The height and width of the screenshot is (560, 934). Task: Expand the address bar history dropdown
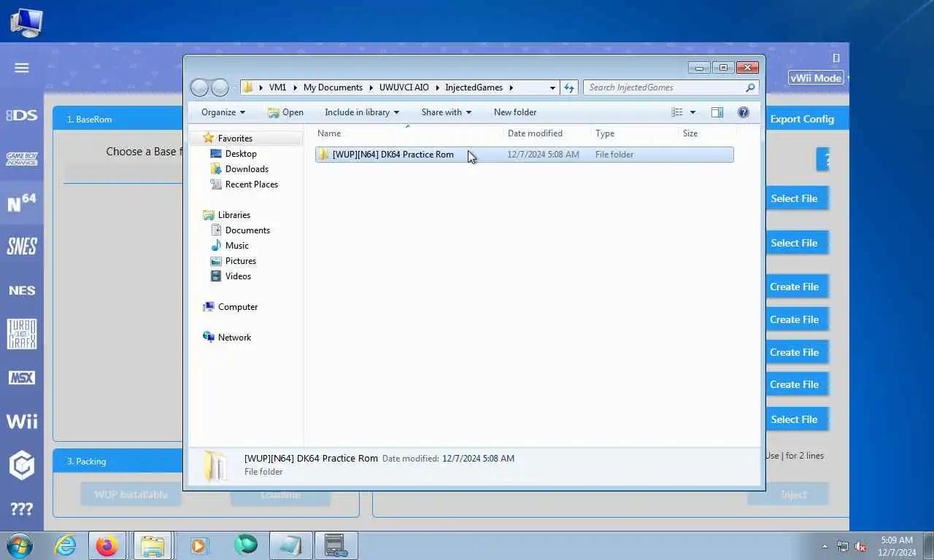(552, 87)
